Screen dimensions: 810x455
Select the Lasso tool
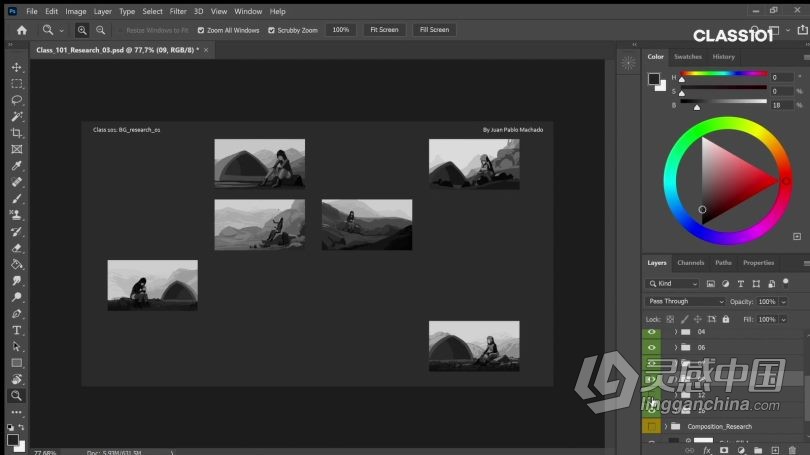17,100
